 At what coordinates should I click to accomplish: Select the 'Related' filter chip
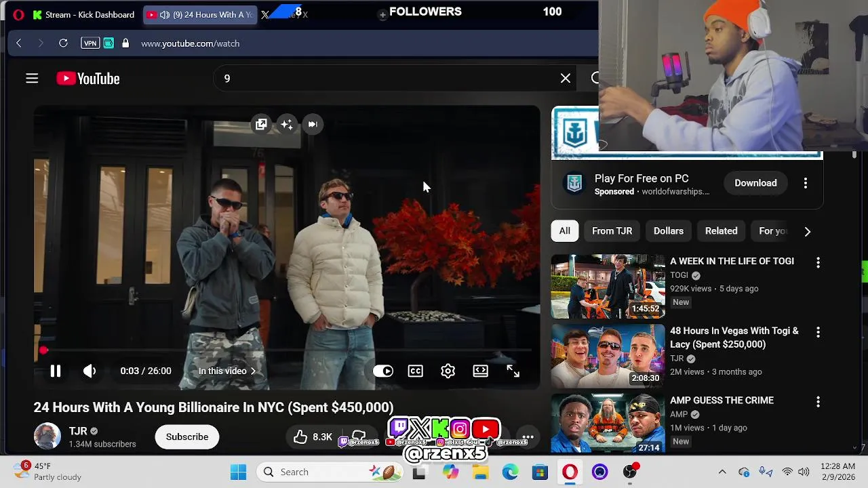(722, 231)
